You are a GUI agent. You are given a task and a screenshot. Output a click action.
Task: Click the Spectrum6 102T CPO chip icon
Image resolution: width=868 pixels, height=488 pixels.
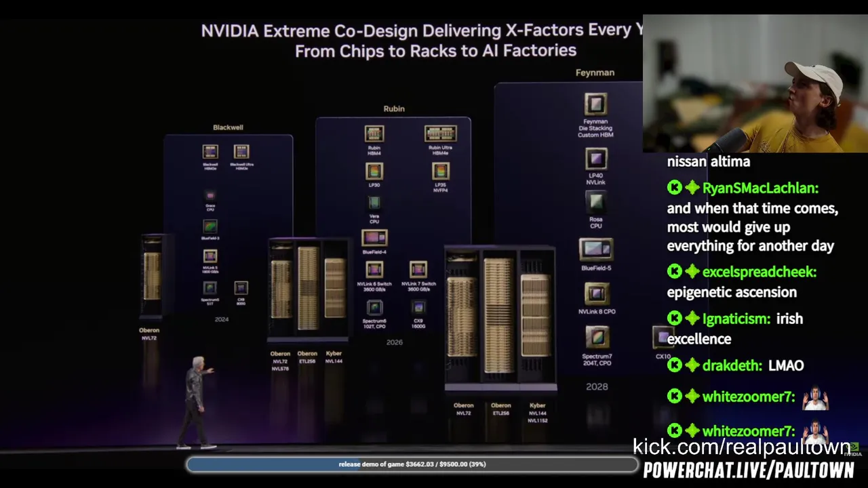[374, 308]
